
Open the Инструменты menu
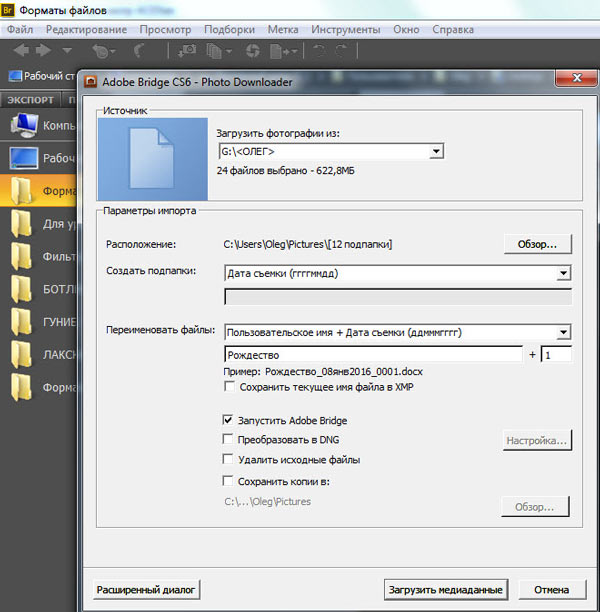[345, 30]
